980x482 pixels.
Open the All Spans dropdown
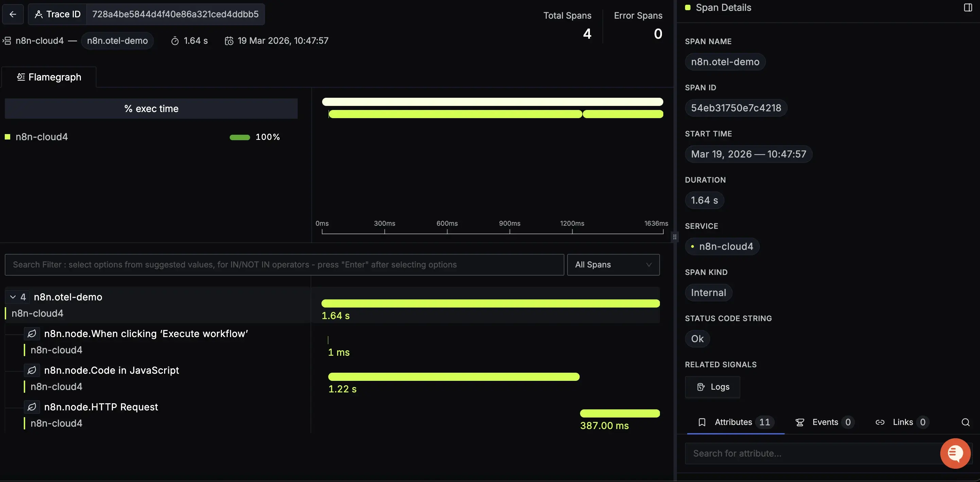tap(613, 264)
